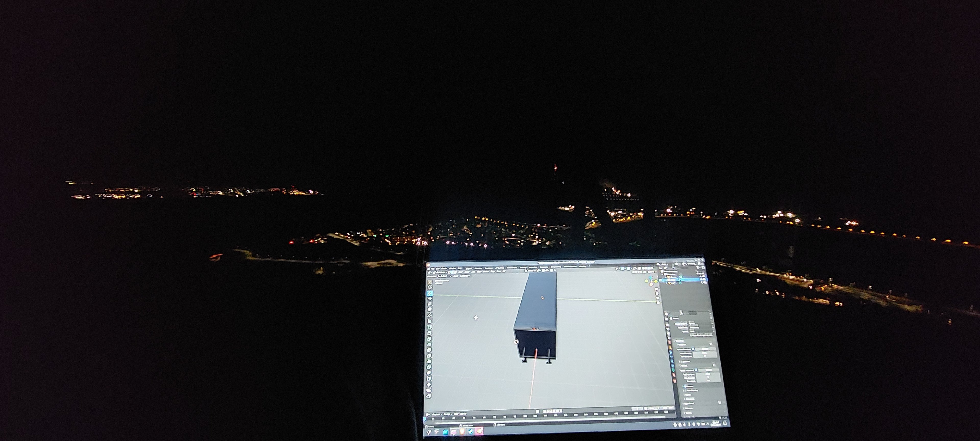Click the Mesh menu in viewport header
Viewport: 980px width, 441px height.
click(x=479, y=272)
